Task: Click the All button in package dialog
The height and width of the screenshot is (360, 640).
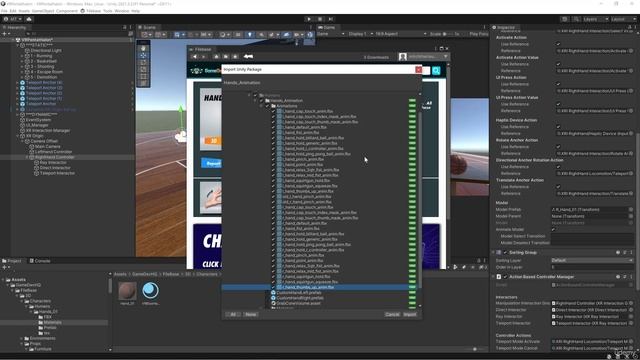Action: [x=233, y=315]
